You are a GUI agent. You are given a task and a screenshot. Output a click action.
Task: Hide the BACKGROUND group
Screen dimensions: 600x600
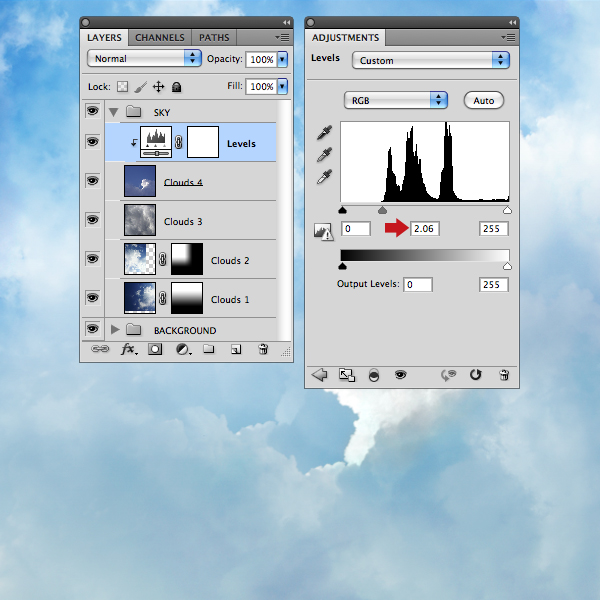92,329
